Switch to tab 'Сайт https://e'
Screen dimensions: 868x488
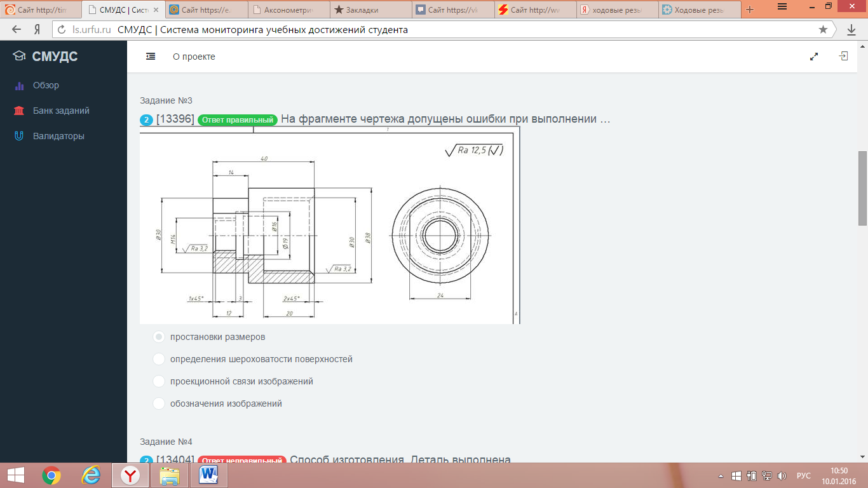pyautogui.click(x=207, y=10)
